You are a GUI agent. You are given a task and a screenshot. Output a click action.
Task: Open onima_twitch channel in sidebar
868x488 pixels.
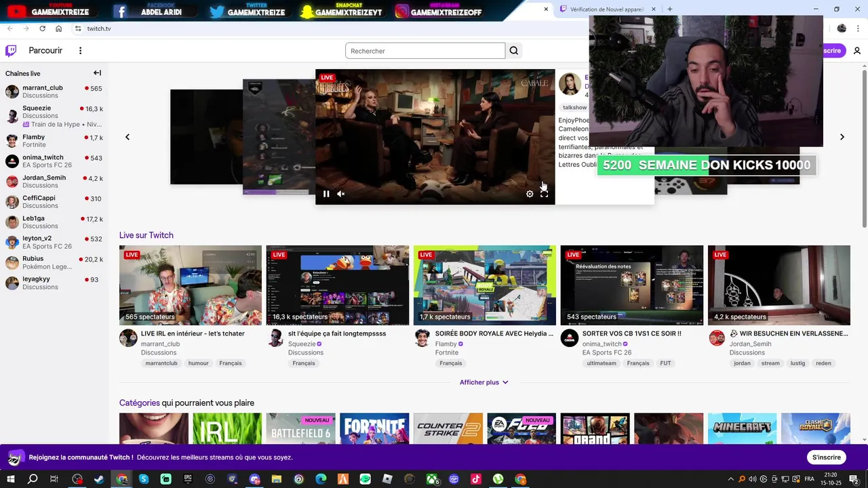tap(54, 161)
